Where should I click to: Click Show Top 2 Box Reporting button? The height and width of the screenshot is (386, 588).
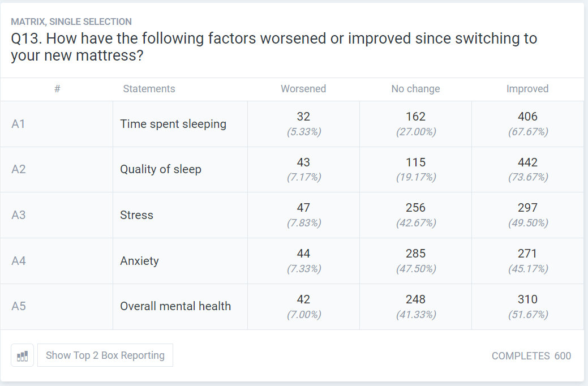coord(105,355)
